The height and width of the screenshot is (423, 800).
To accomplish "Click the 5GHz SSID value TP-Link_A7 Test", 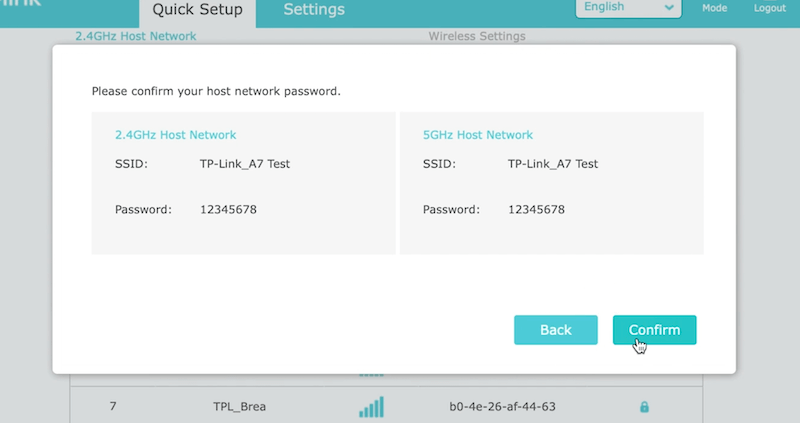I will click(553, 164).
